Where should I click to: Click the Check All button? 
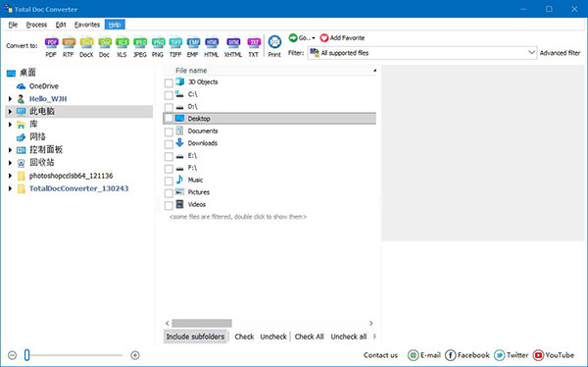coord(309,337)
